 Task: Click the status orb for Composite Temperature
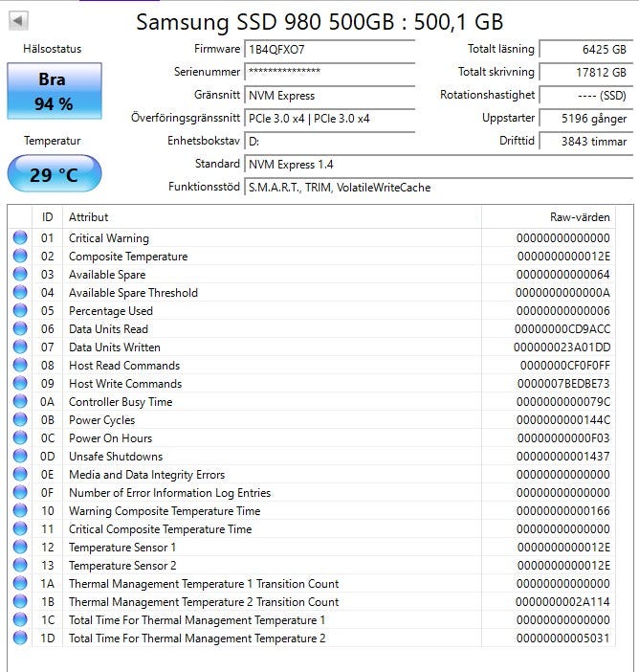point(20,256)
